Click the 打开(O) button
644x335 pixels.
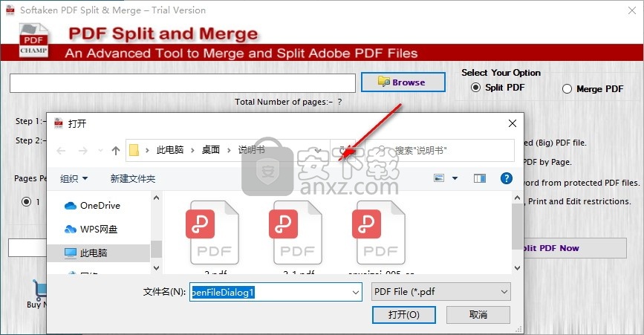pyautogui.click(x=404, y=315)
